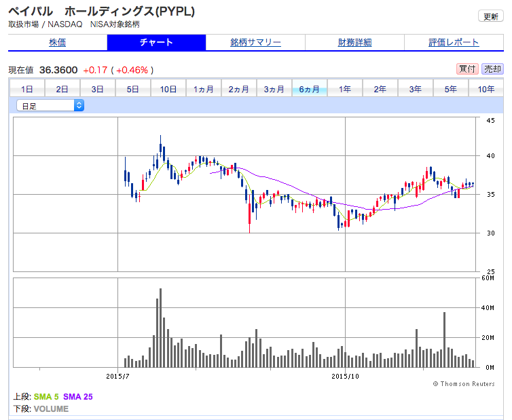
Task: Set chart period to 3年
Action: tap(416, 89)
